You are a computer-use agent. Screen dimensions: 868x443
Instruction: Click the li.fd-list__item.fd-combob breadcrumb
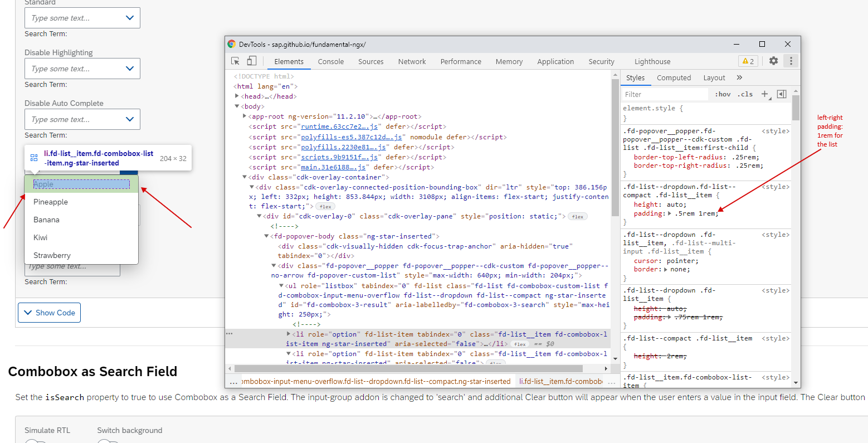(561, 382)
